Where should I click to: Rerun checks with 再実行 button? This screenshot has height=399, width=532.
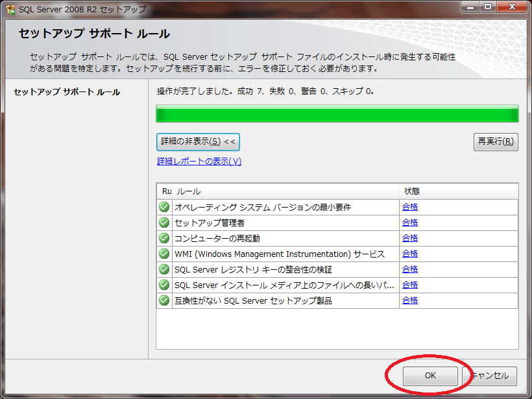(496, 141)
